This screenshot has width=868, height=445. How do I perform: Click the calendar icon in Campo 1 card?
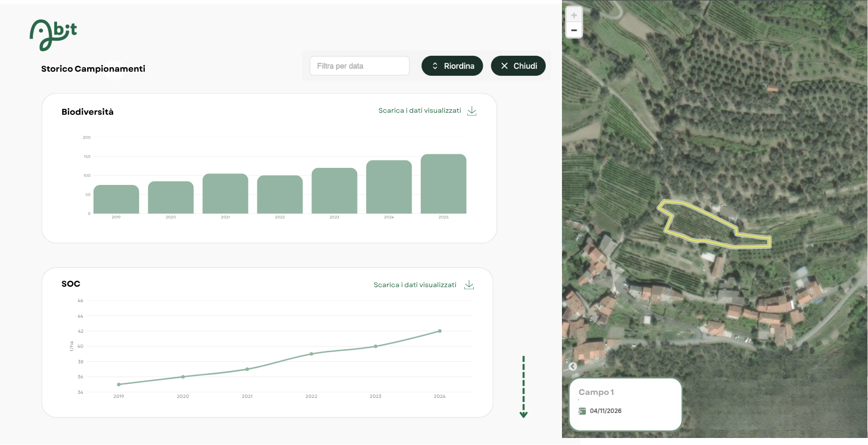coord(582,411)
